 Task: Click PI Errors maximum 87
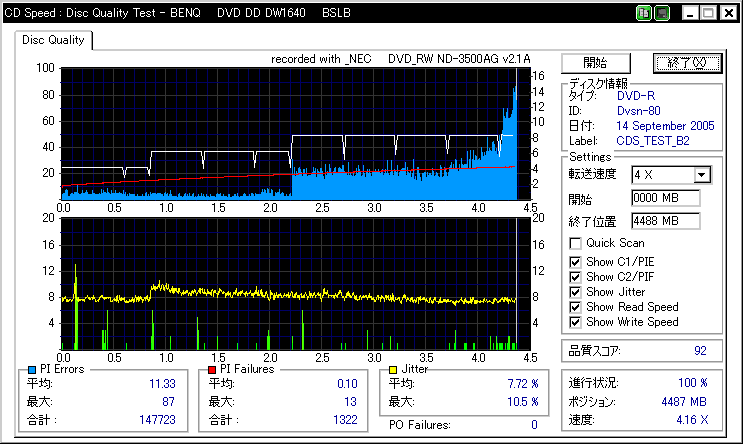coord(168,402)
